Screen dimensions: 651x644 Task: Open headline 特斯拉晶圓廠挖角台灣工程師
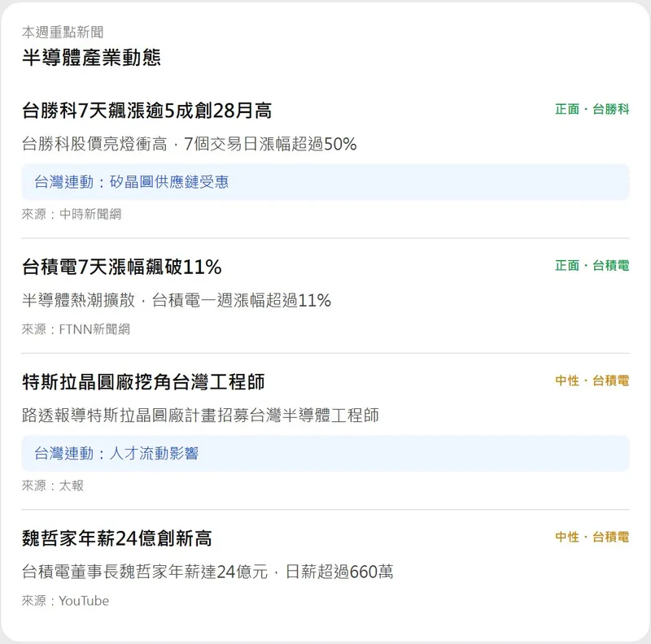(x=142, y=381)
